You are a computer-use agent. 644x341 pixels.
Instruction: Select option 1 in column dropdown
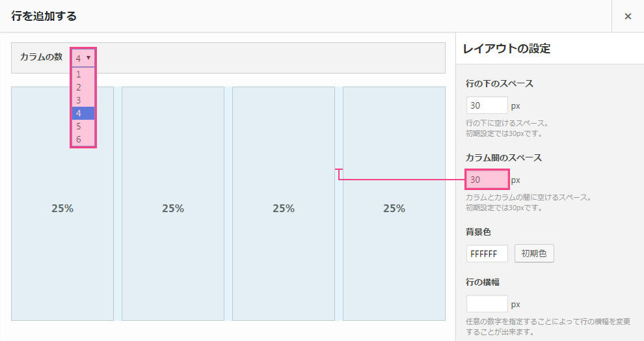83,74
